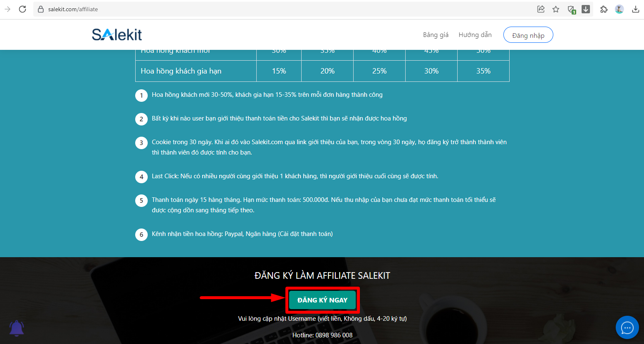This screenshot has width=644, height=344.
Task: Open the Hướng dẫn menu item
Action: 475,35
